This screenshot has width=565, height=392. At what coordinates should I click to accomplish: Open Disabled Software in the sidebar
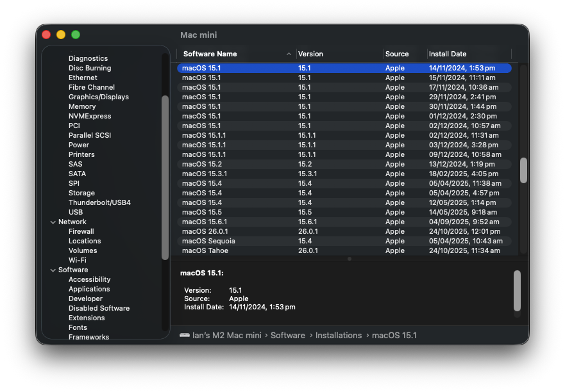pyautogui.click(x=99, y=308)
